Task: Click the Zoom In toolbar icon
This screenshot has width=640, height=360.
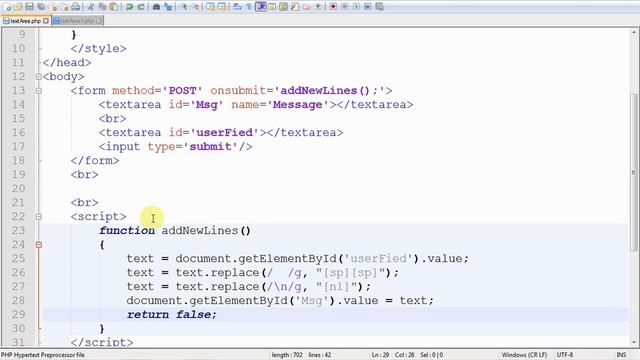Action: (x=184, y=7)
